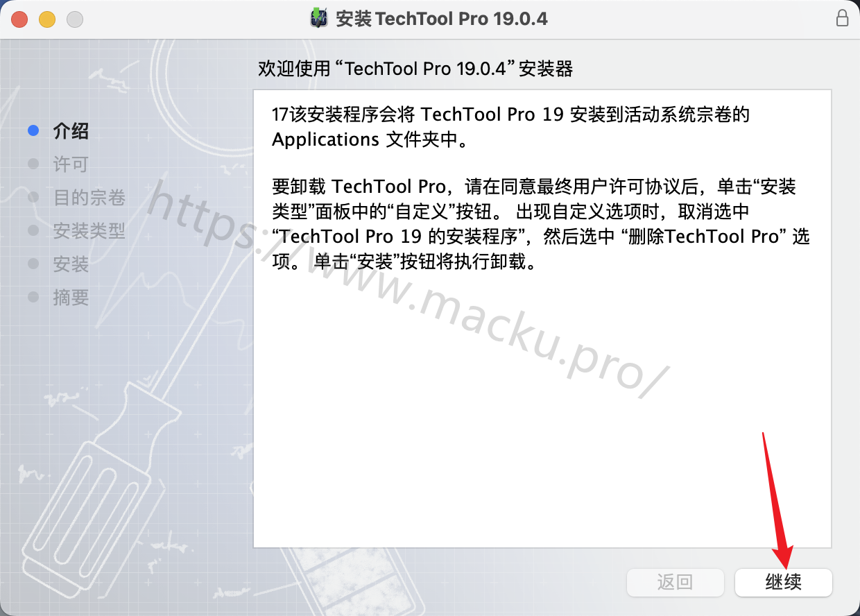Click the padlock icon in the title bar
This screenshot has height=616, width=860.
[842, 18]
